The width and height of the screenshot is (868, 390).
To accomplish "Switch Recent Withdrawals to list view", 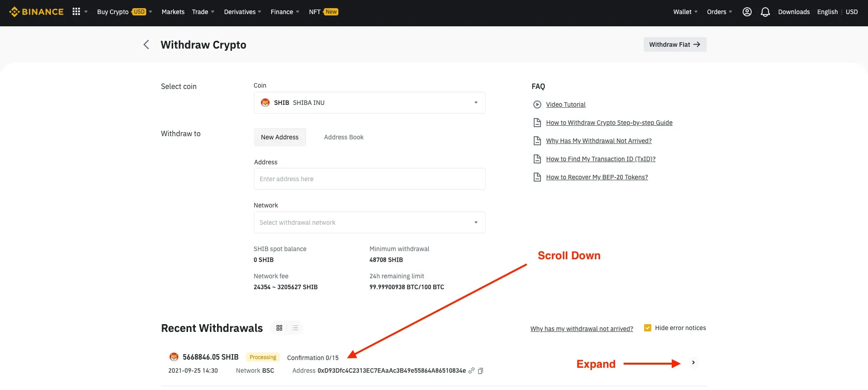I will click(295, 328).
